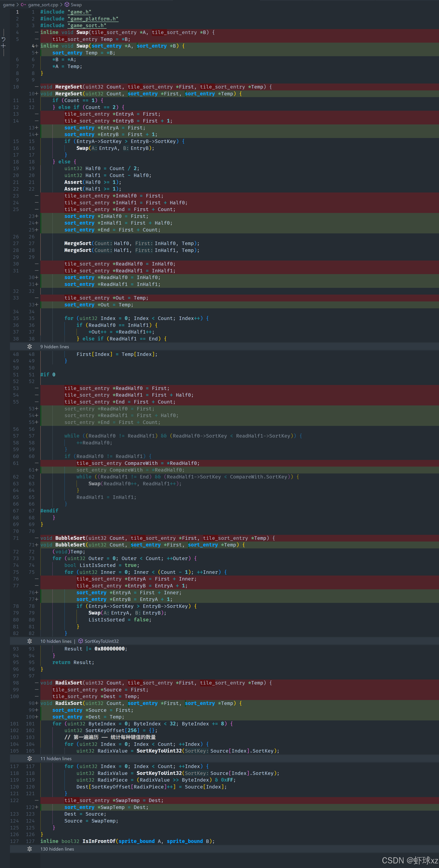Click unfold icon beside 11 hidden lines
Viewport: 439px width, 868px height.
30,758
